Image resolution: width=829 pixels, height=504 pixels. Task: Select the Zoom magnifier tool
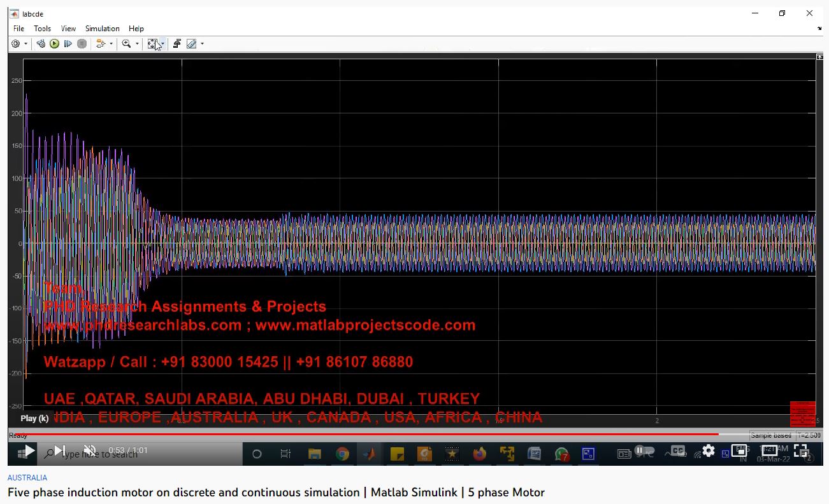[x=126, y=44]
